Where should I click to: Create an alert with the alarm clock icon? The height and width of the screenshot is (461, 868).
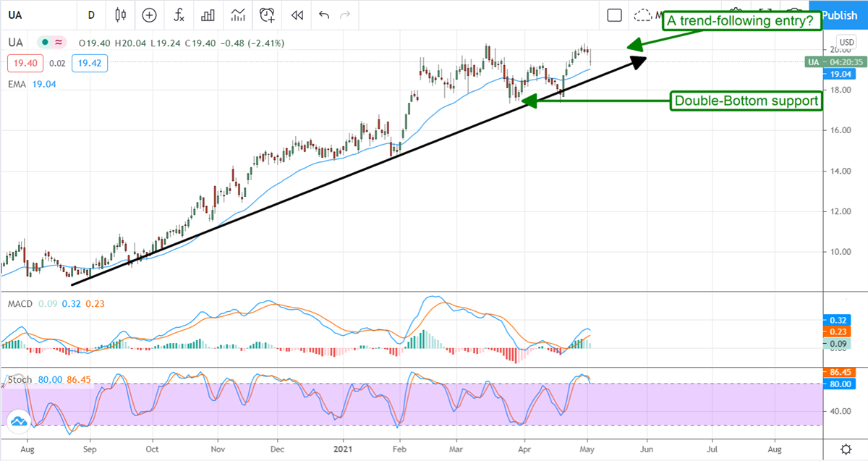point(268,15)
